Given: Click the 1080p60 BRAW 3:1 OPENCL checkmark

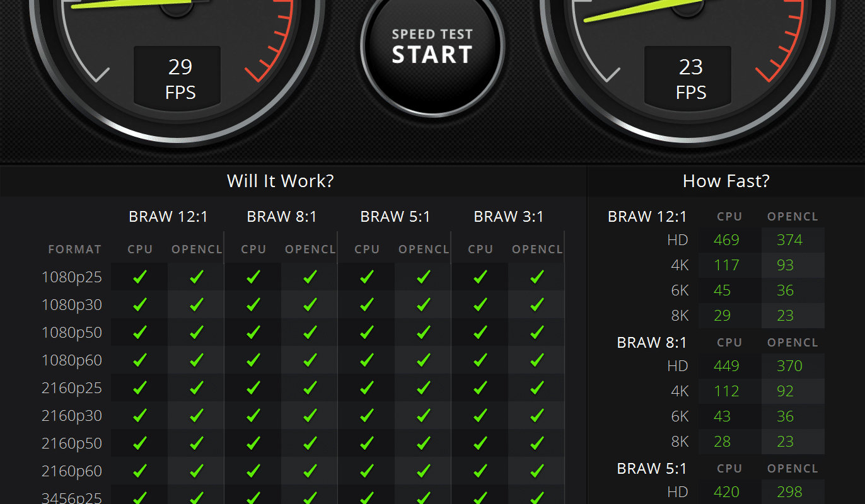Looking at the screenshot, I should (x=537, y=360).
